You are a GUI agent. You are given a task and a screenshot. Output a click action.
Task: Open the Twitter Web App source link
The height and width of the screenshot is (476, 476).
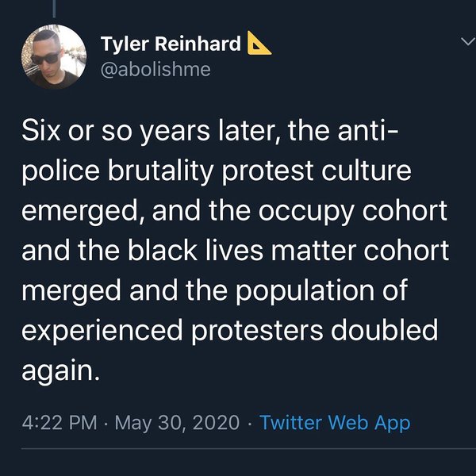pyautogui.click(x=335, y=422)
